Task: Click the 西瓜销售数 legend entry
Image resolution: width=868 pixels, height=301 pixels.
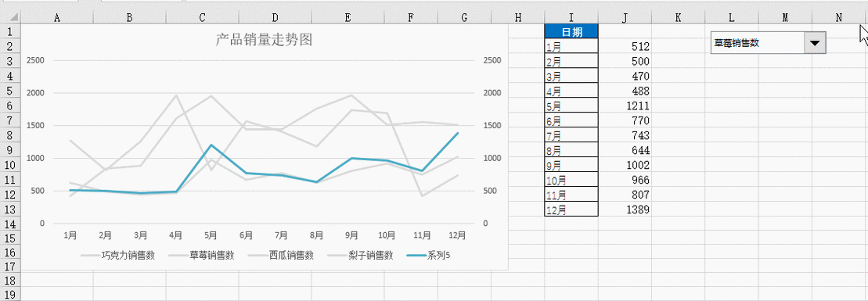Action: [x=281, y=255]
